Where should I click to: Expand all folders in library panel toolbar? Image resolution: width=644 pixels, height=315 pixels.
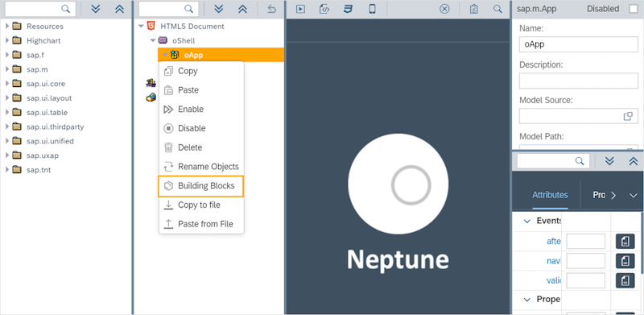(x=96, y=9)
